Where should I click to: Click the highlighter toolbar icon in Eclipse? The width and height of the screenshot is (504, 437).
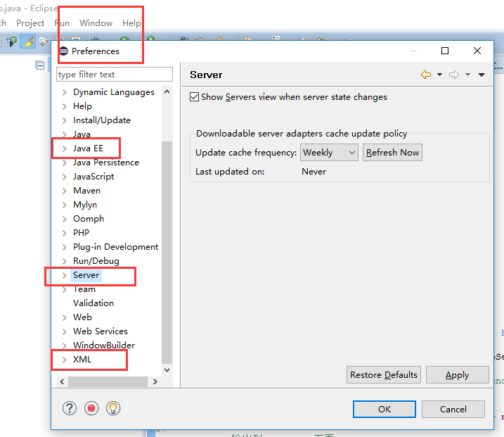point(28,42)
